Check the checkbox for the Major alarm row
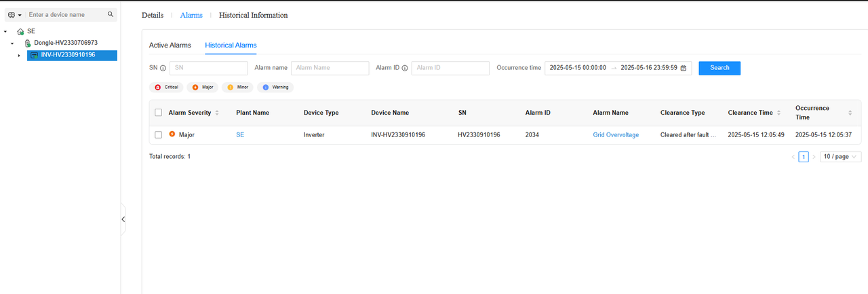Image resolution: width=868 pixels, height=294 pixels. coord(159,134)
